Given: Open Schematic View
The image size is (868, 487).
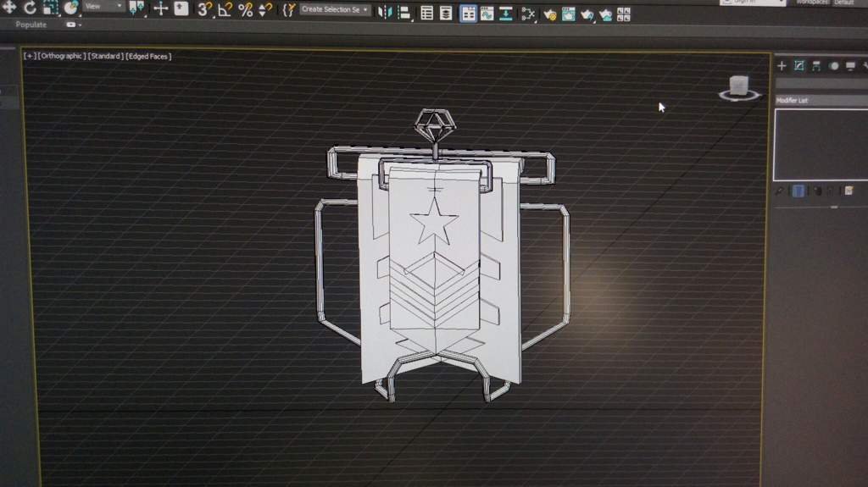Looking at the screenshot, I should (527, 14).
